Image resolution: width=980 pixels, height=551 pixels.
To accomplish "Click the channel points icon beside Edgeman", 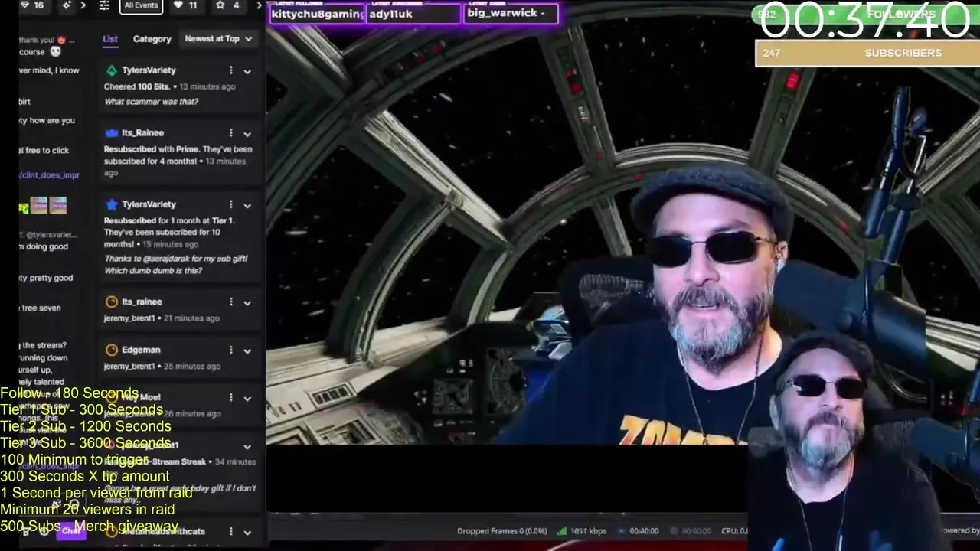I will pyautogui.click(x=112, y=350).
